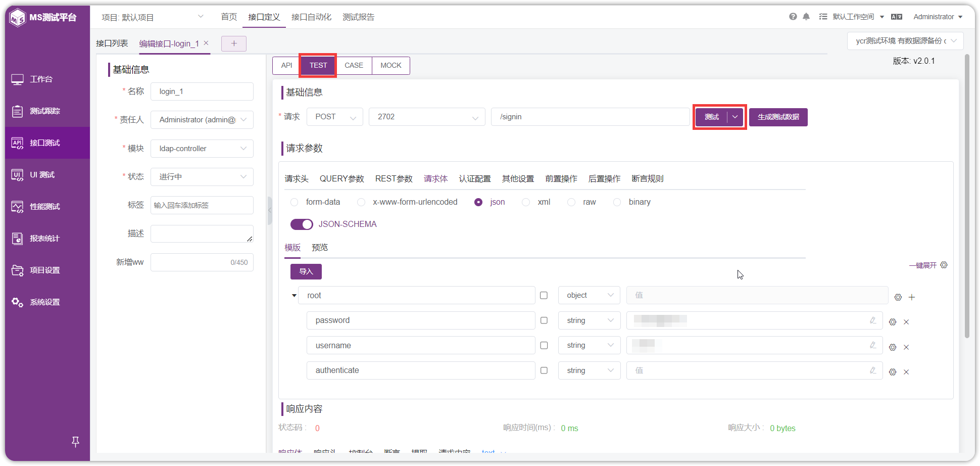Viewport: 980px width, 466px height.
Task: Open advanced settings gear for password row
Action: pos(893,322)
